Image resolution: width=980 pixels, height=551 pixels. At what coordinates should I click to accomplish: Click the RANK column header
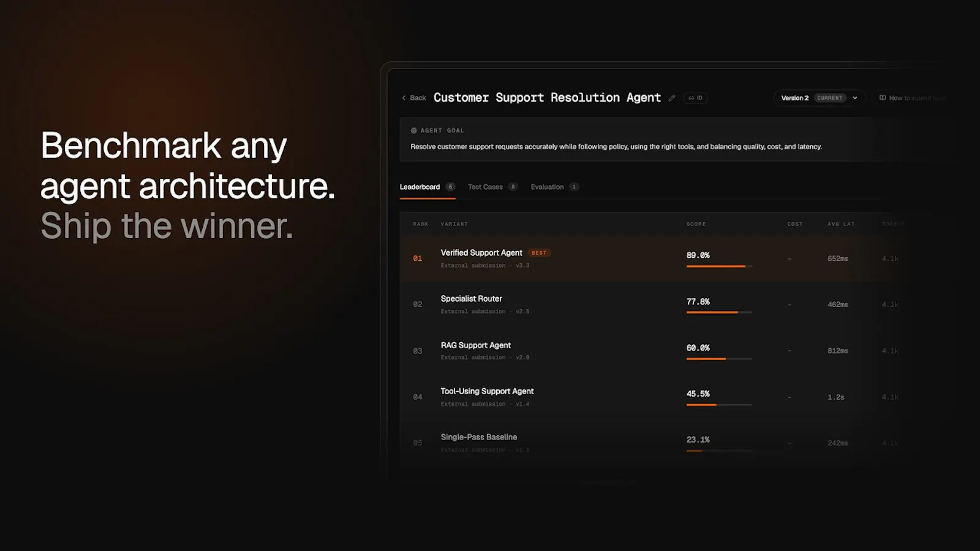pyautogui.click(x=421, y=224)
